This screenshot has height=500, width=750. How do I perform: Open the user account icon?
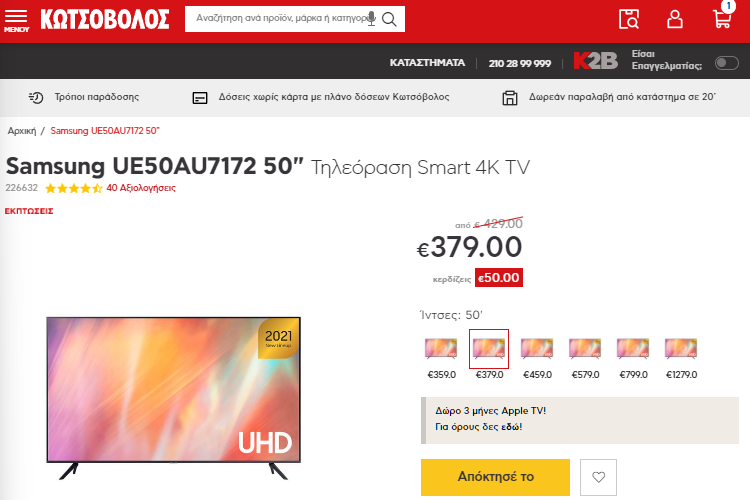tap(674, 19)
